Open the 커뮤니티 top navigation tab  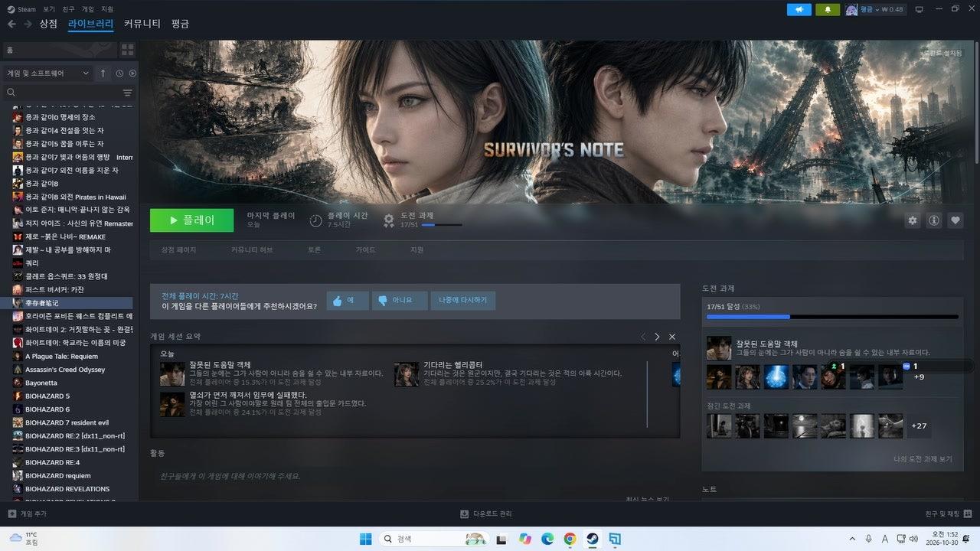click(x=142, y=24)
